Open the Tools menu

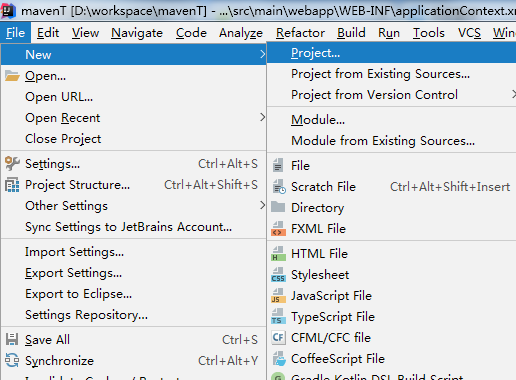click(429, 33)
